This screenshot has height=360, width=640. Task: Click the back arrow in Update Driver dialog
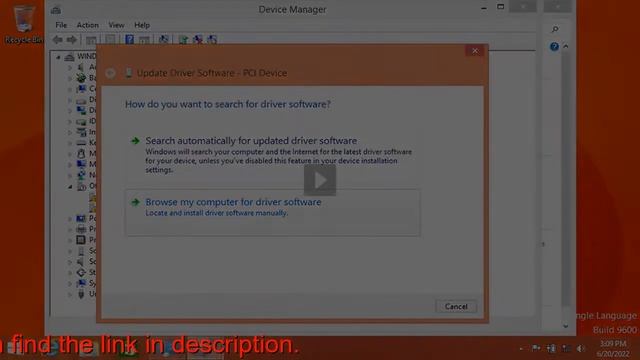coord(110,73)
